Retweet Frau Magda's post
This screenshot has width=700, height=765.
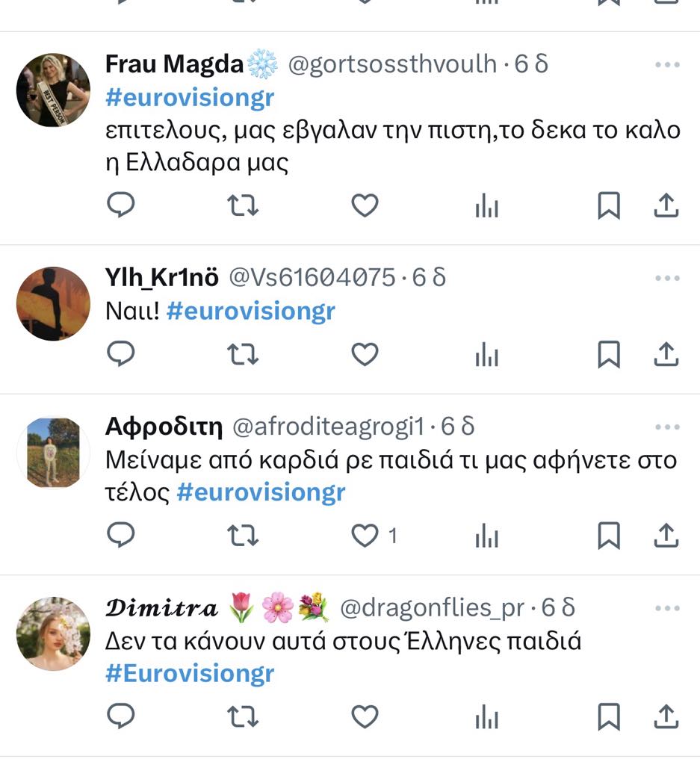coord(242,205)
